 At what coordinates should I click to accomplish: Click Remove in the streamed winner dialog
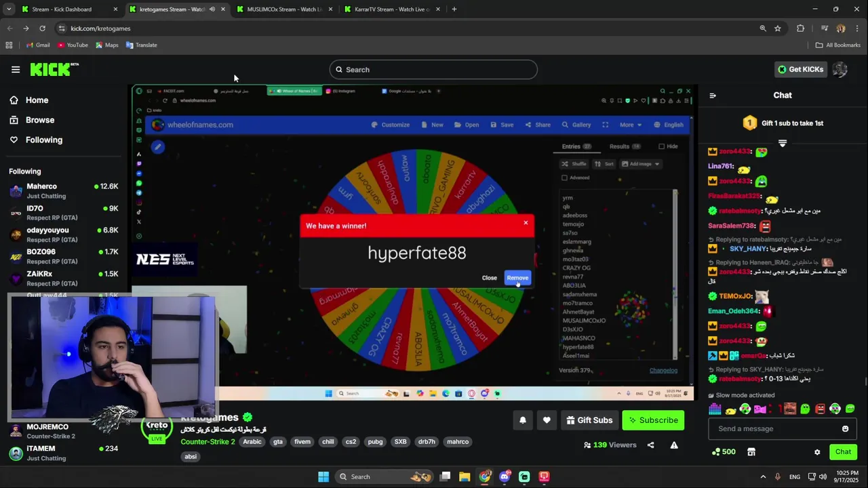click(x=517, y=278)
